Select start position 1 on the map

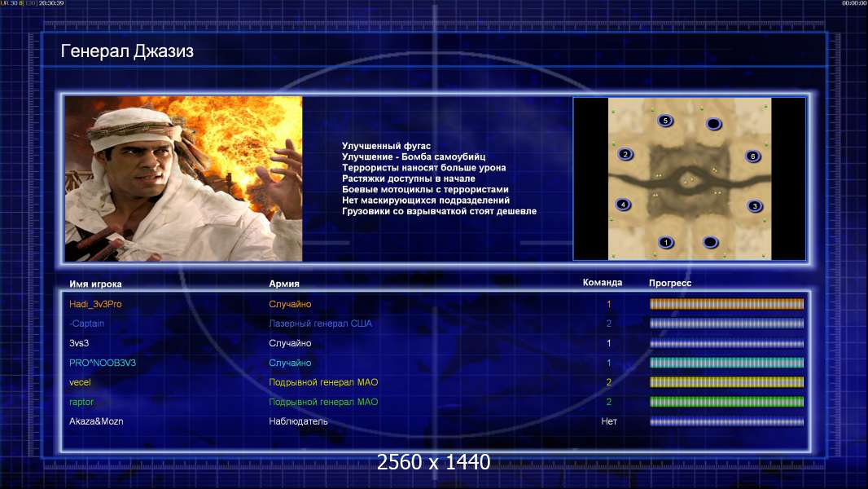click(x=666, y=242)
